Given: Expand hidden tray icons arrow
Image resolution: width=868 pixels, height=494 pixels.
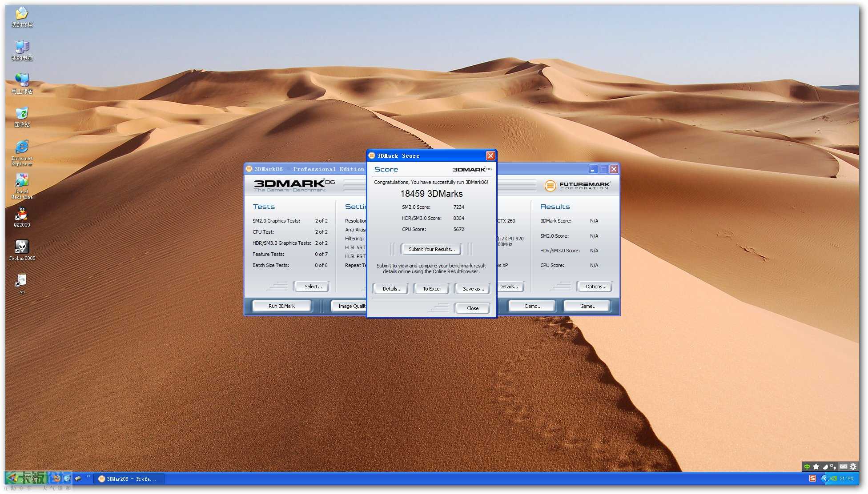Looking at the screenshot, I should 824,478.
